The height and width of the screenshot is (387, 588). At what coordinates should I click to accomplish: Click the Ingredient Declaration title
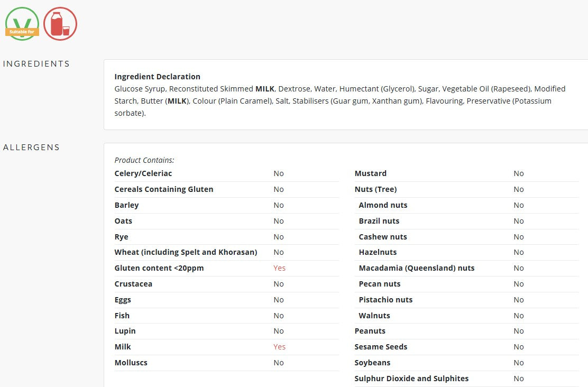tap(158, 77)
